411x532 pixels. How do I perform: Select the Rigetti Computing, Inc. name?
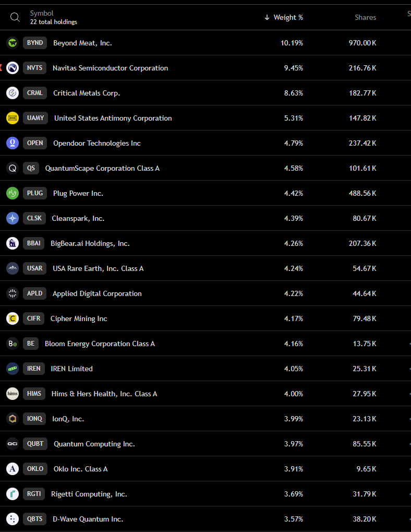pos(89,494)
